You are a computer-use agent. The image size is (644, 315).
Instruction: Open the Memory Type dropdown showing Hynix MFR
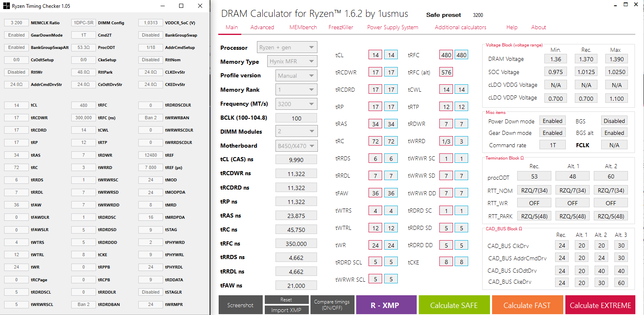[292, 61]
